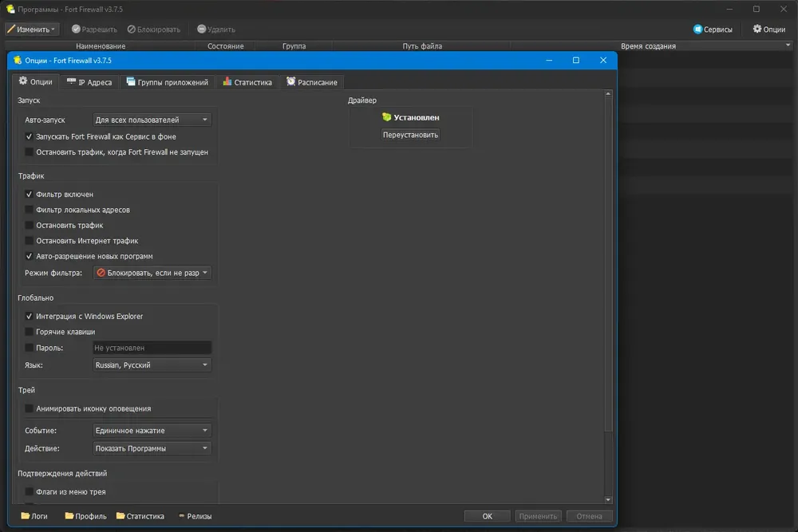
Task: Switch to the Статистика tab
Action: point(247,82)
